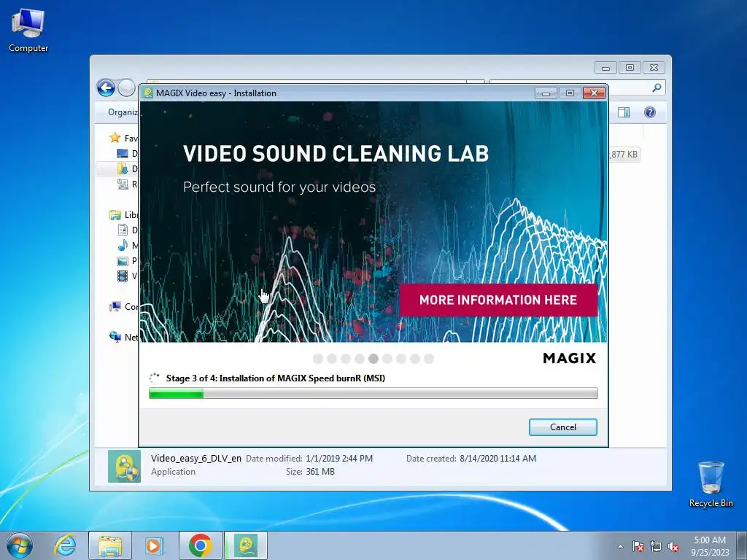This screenshot has height=560, width=747.
Task: Open the network tray icon
Action: click(656, 546)
